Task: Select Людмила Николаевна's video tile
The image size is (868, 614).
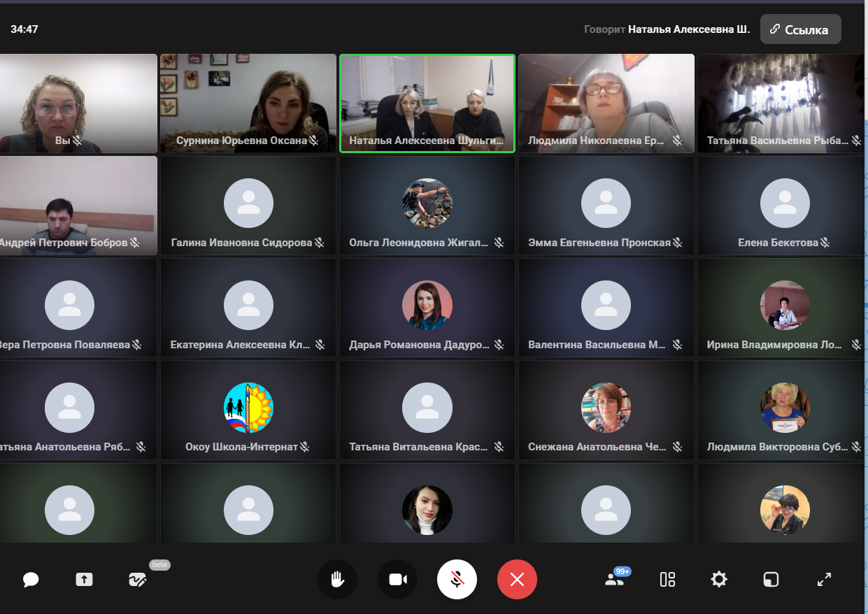Action: tap(606, 103)
